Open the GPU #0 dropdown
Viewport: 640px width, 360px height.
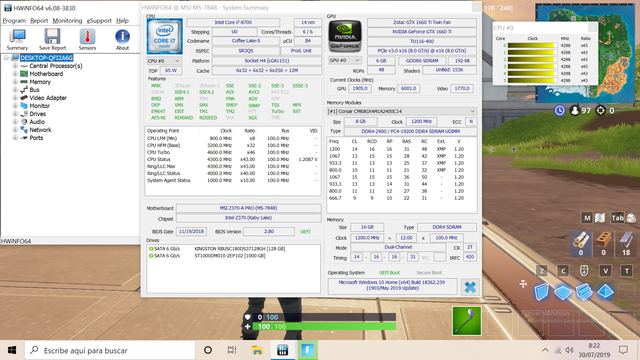tap(345, 60)
